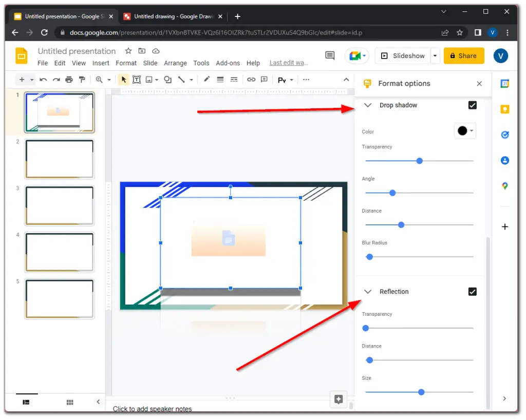526x420 pixels.
Task: Uncheck the Drop shadow checkbox
Action: click(x=472, y=105)
